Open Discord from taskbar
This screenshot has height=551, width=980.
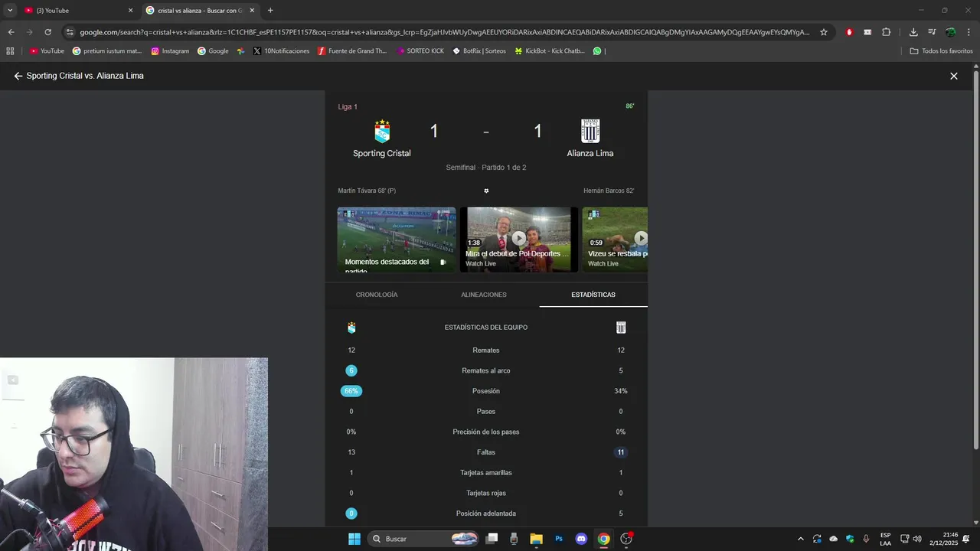(581, 539)
